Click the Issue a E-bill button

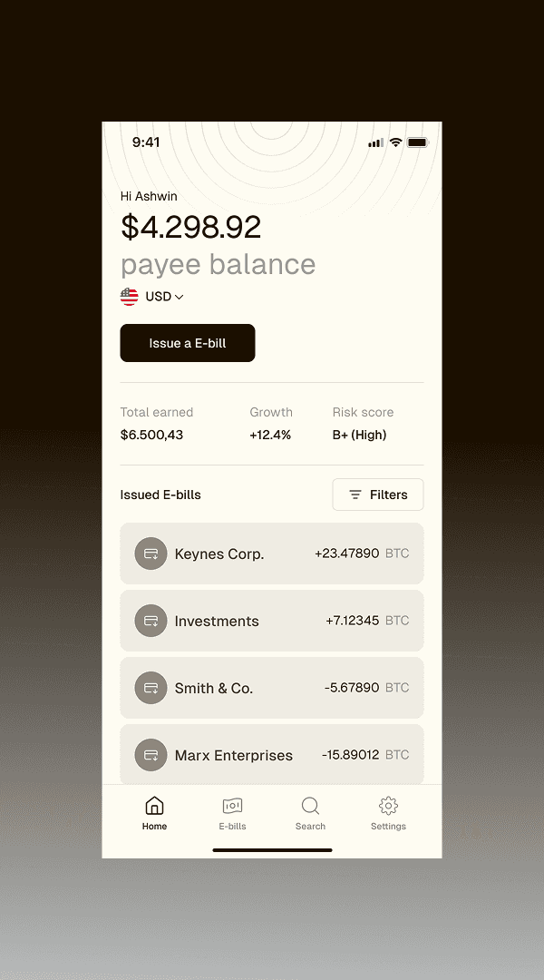pos(188,342)
